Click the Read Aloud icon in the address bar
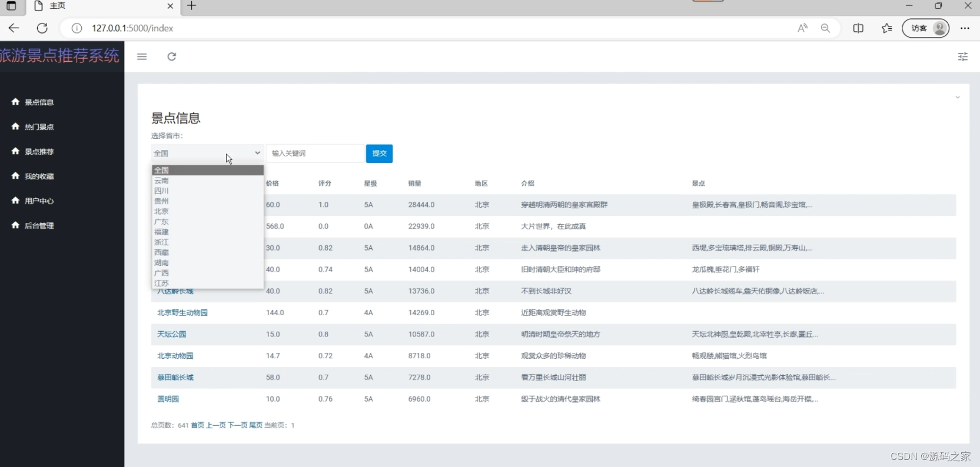The height and width of the screenshot is (467, 980). point(803,28)
